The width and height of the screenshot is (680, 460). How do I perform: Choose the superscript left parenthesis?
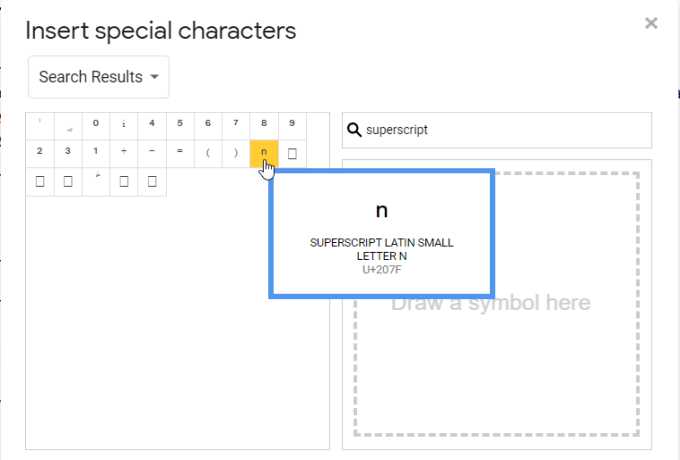click(208, 153)
